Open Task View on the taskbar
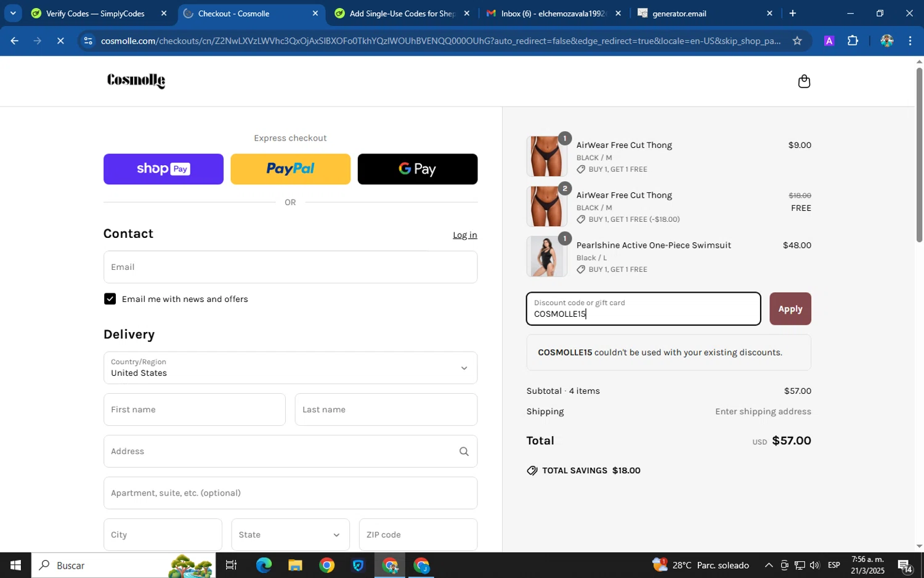This screenshot has height=578, width=924. click(231, 565)
